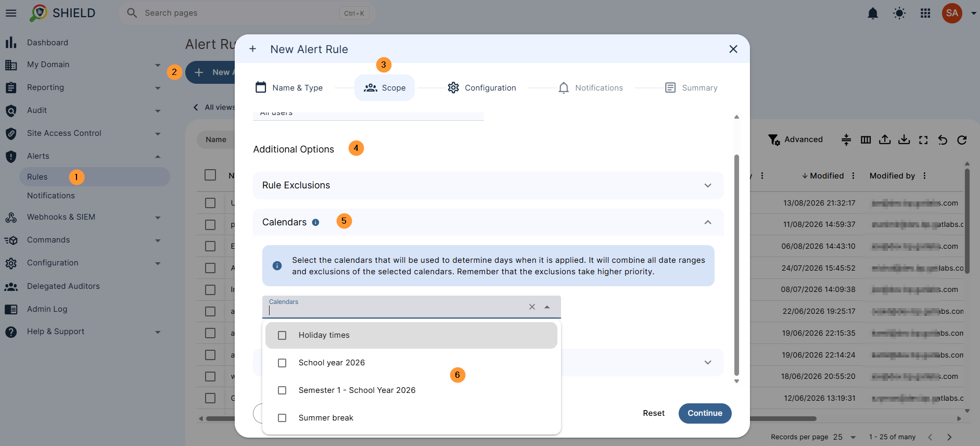Collapse the Alerts sidebar menu
This screenshot has height=446, width=980.
click(x=158, y=156)
